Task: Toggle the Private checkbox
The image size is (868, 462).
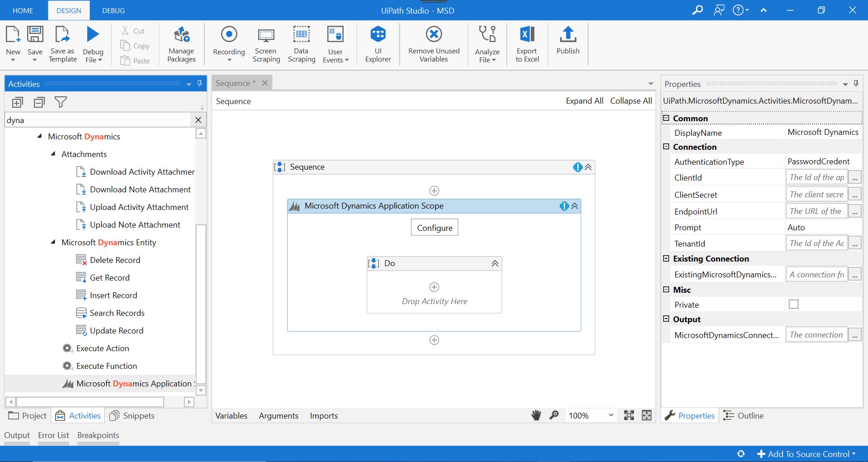Action: click(793, 304)
